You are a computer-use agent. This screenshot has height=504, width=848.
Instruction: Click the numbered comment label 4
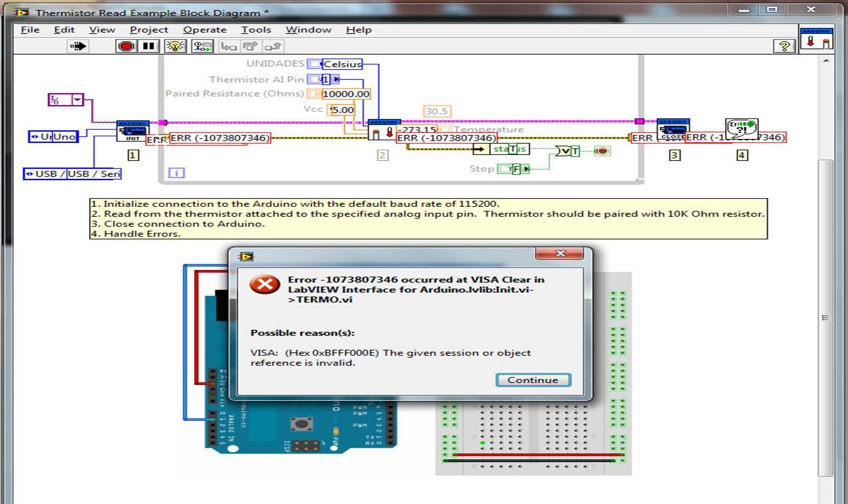(742, 155)
